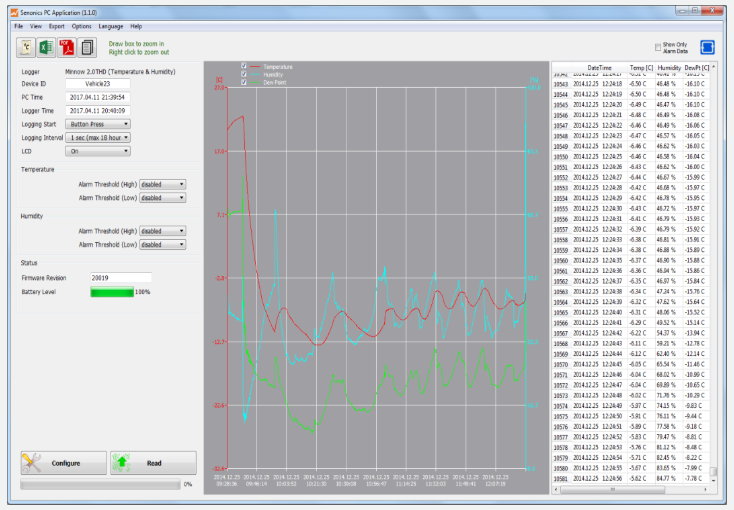Enable Show Only Alarm Data checkbox
Viewport: 734px width, 510px height.
coord(658,47)
